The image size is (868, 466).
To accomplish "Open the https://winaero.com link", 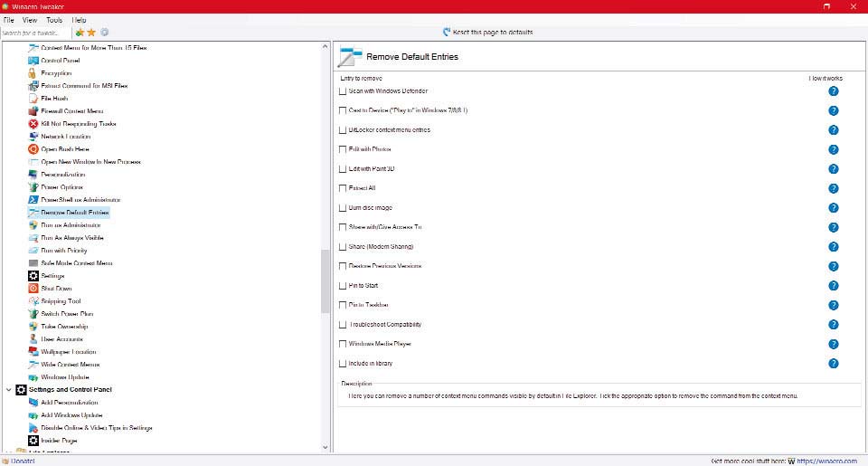I will click(x=826, y=461).
